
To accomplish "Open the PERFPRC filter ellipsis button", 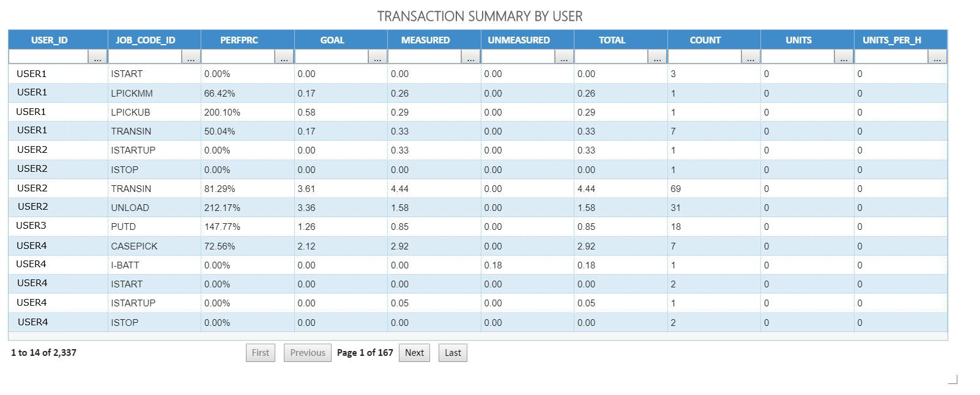I will tap(284, 57).
